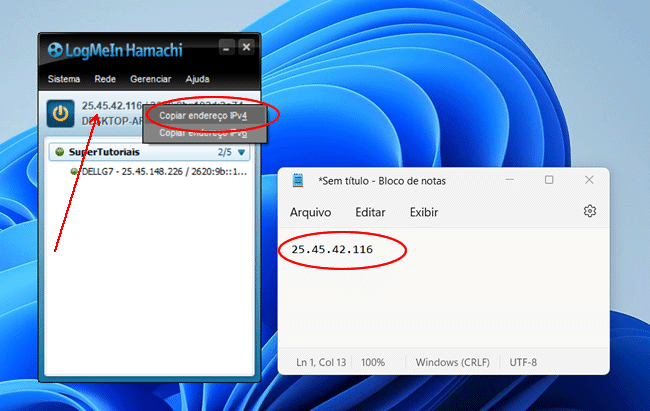This screenshot has width=650, height=411.
Task: Click the Hamachi power button
Action: point(61,113)
